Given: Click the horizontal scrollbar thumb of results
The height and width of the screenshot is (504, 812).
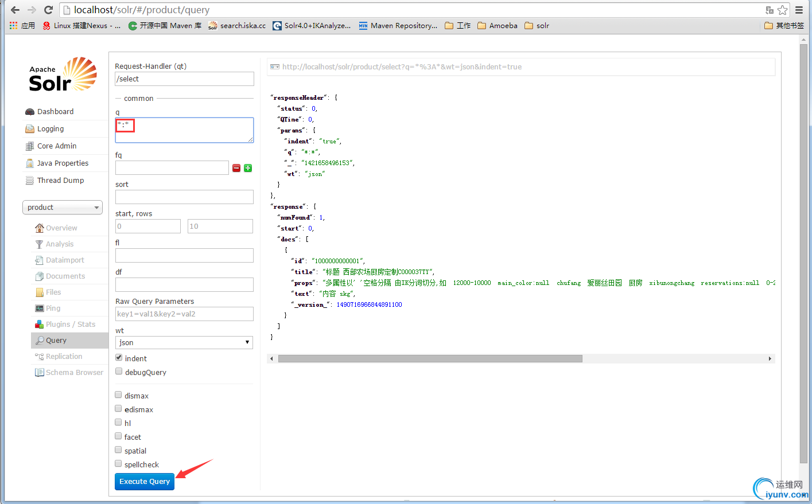Looking at the screenshot, I should point(430,358).
